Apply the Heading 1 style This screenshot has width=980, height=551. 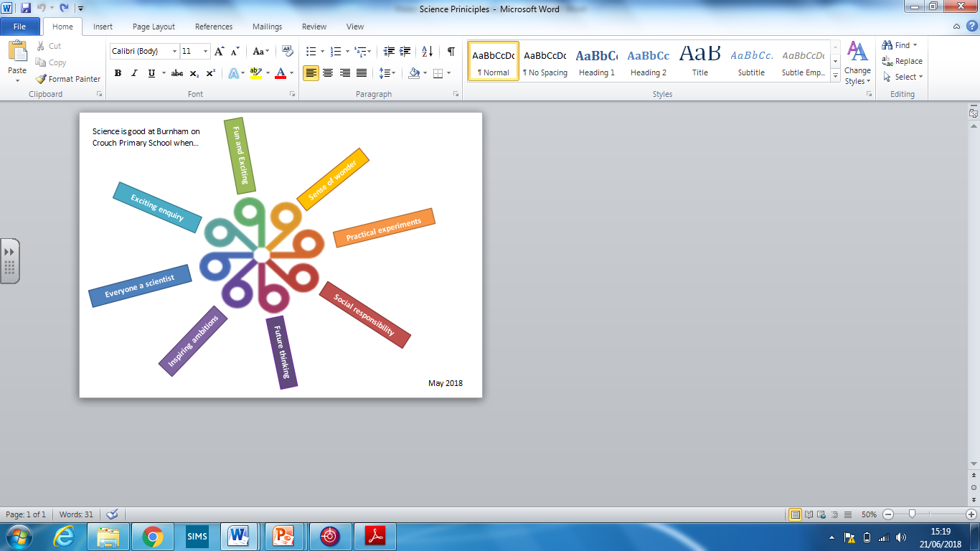click(x=597, y=61)
